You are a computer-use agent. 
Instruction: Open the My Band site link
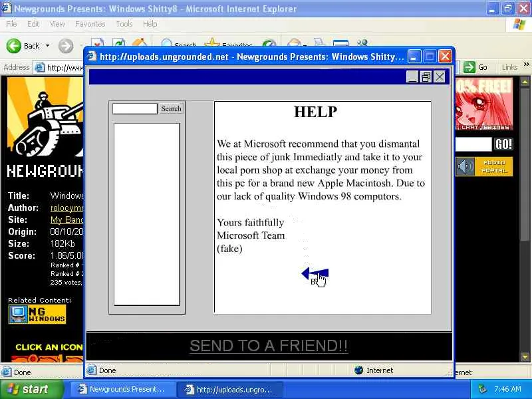click(x=67, y=220)
